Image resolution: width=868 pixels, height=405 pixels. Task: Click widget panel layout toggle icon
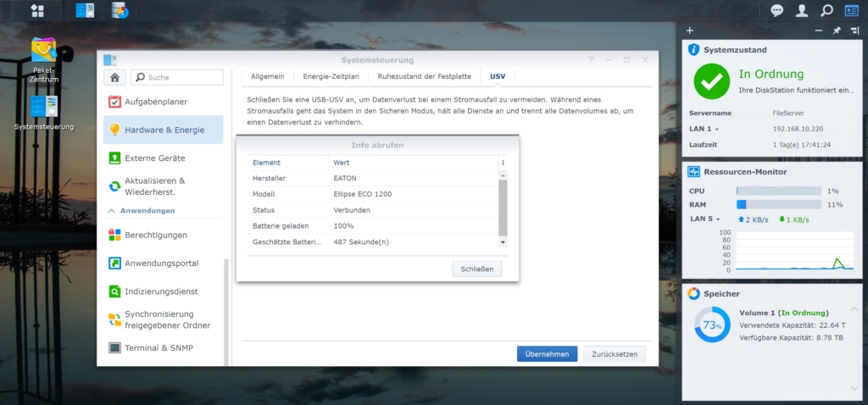854,31
